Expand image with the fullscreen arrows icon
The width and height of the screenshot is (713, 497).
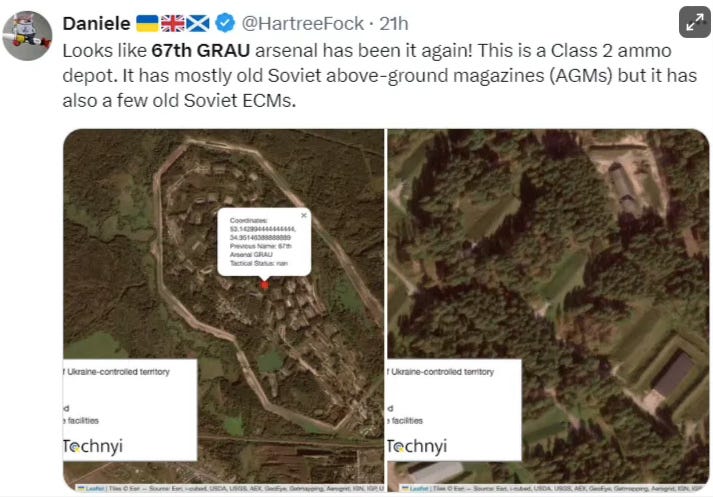[694, 23]
